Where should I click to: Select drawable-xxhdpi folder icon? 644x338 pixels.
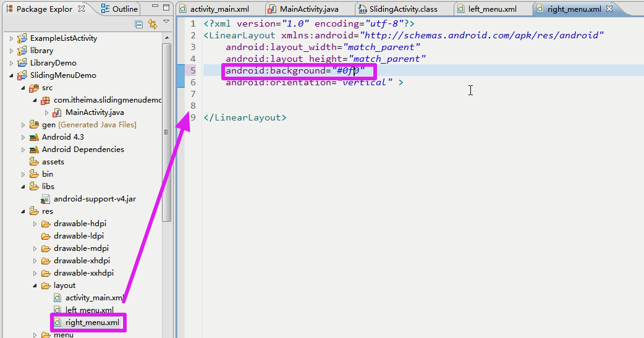click(x=46, y=273)
